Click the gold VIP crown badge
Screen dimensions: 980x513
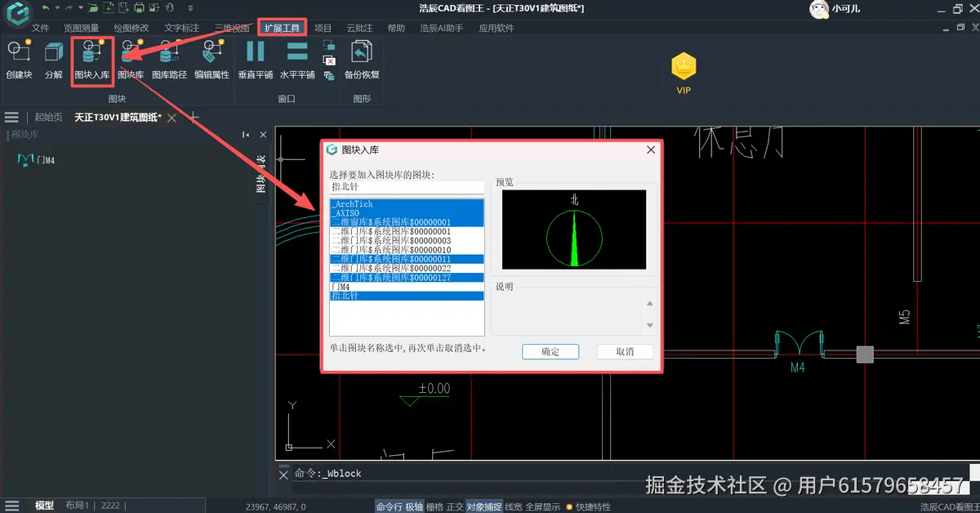[684, 65]
